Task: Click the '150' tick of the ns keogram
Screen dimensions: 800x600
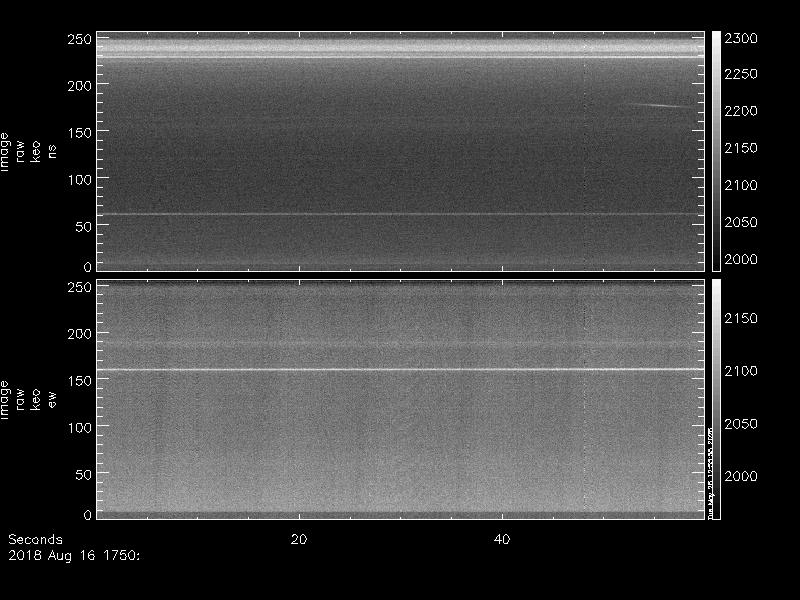Action: [x=80, y=133]
